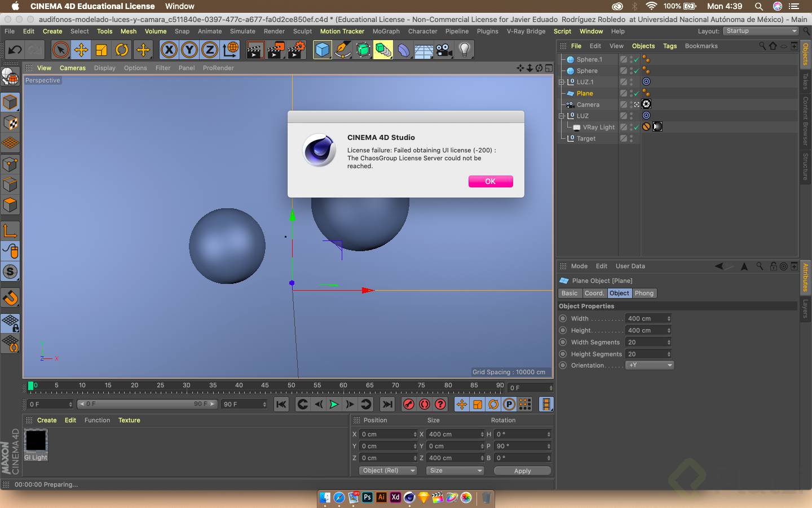Toggle the animation dot beside Height Segments
Viewport: 812px width, 508px height.
click(x=563, y=354)
